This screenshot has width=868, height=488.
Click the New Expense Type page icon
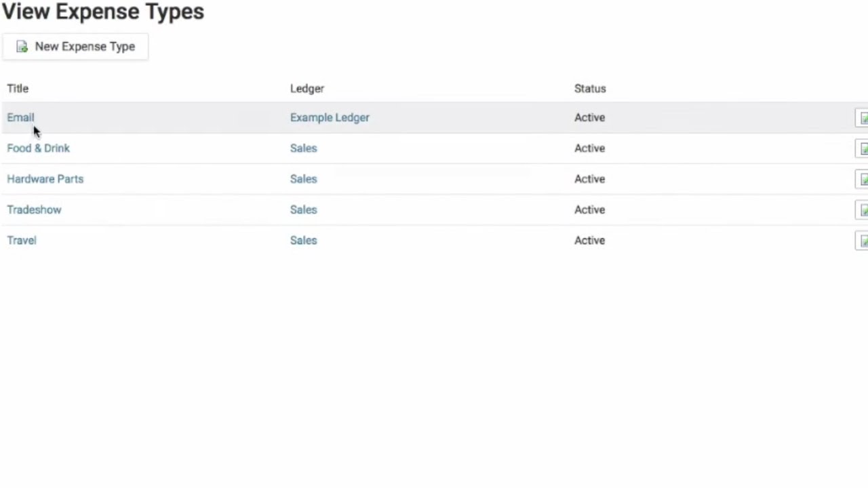click(x=22, y=47)
